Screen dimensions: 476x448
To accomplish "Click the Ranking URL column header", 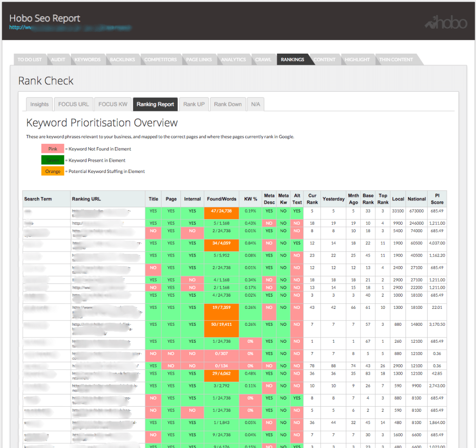I will pyautogui.click(x=108, y=199).
